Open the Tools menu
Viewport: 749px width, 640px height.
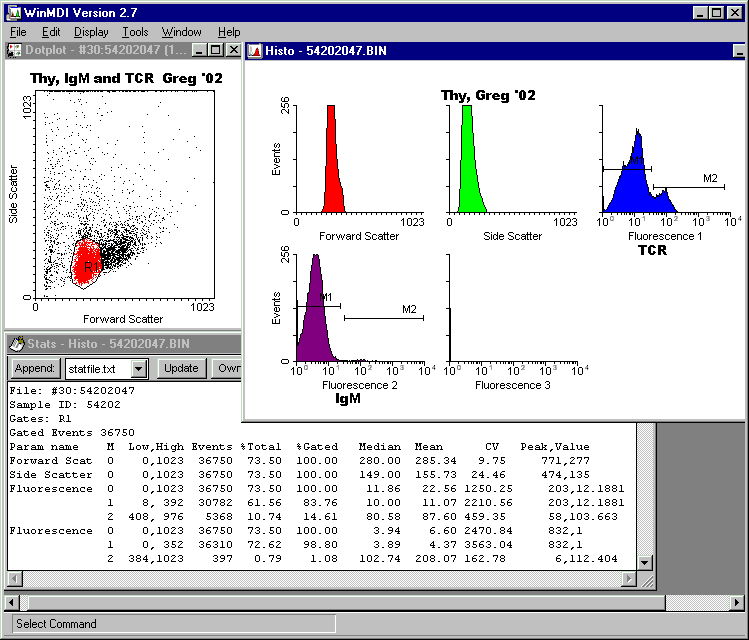pos(135,32)
